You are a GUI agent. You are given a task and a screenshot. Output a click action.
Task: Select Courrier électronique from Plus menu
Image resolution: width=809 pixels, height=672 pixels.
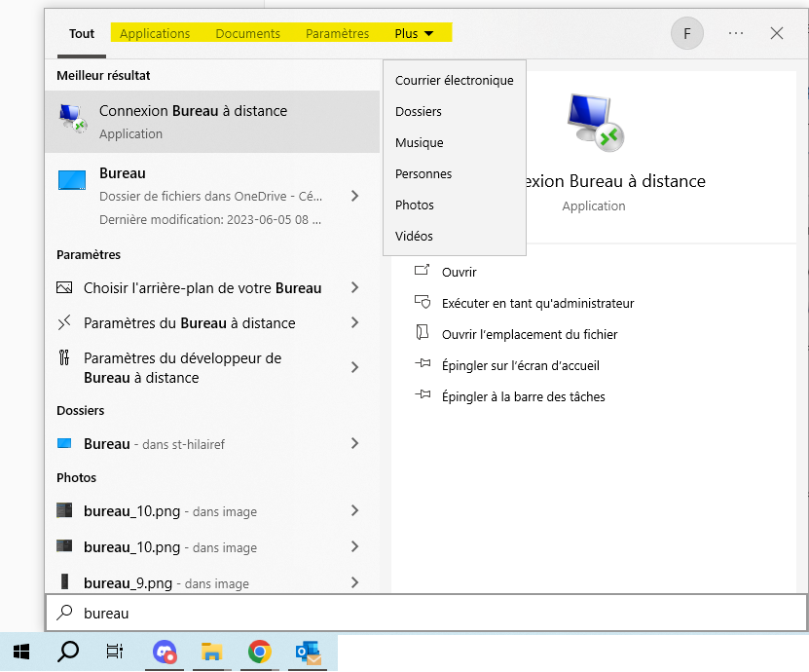[454, 81]
